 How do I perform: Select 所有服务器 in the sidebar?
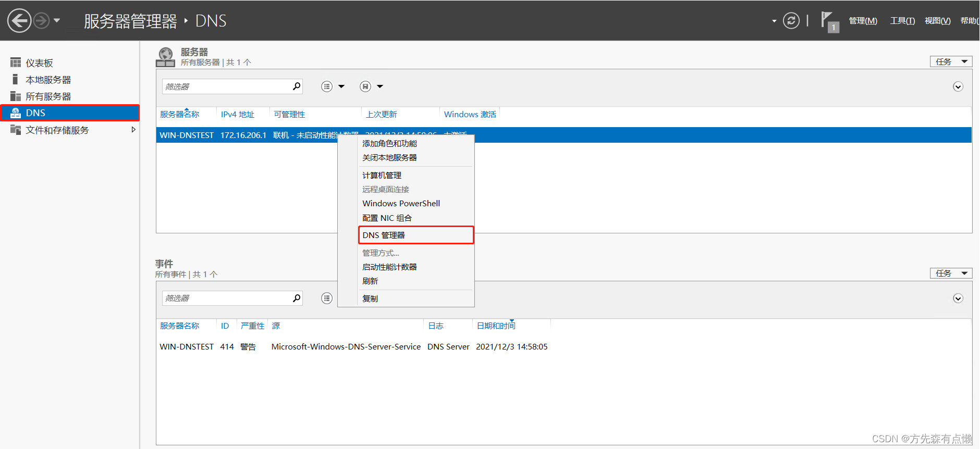pos(48,96)
